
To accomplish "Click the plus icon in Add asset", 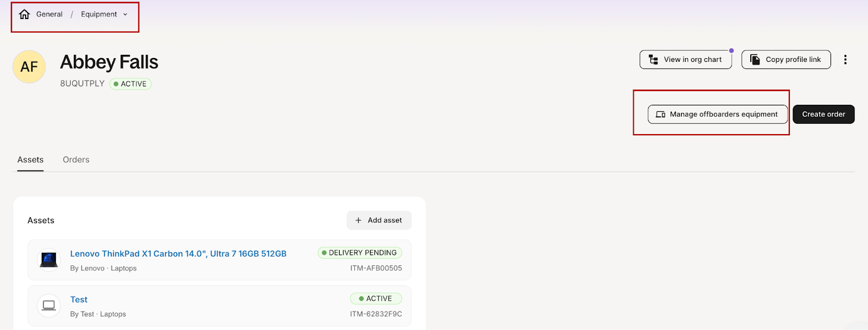I will point(358,220).
